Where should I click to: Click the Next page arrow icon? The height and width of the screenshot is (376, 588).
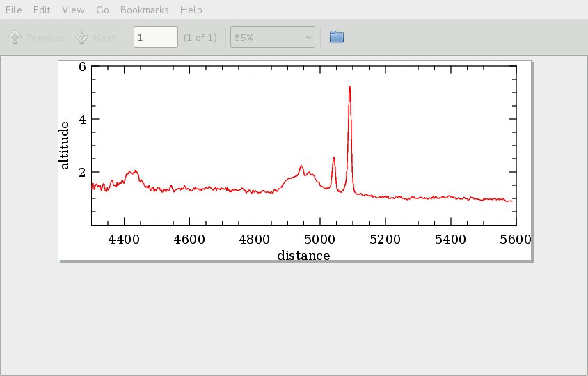pyautogui.click(x=81, y=37)
